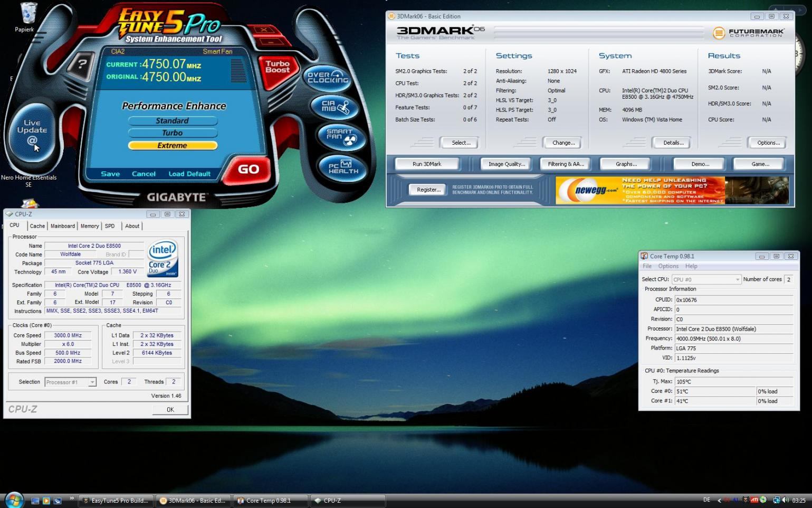The width and height of the screenshot is (812, 508).
Task: Click the Game... button in 3DMark06
Action: (760, 164)
